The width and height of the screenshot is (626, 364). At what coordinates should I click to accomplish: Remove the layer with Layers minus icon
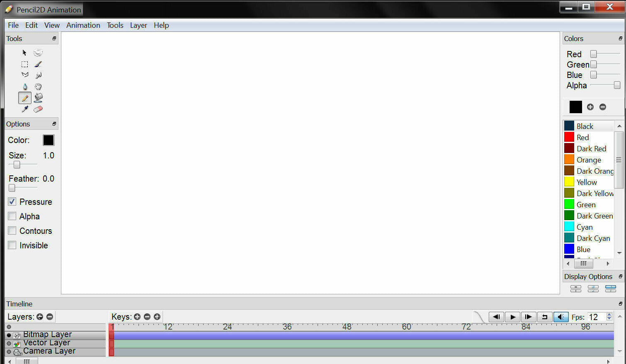[x=50, y=317]
